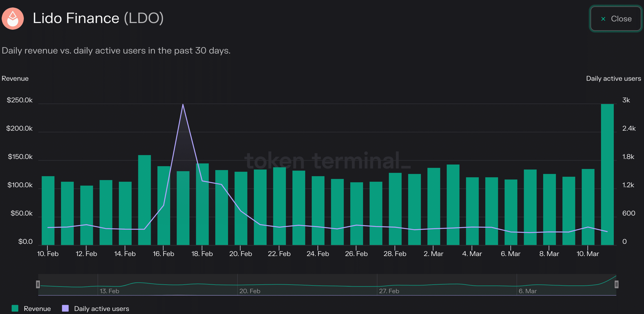This screenshot has height=314, width=644.
Task: Select the 13. Feb marker in the navigator
Action: click(x=109, y=291)
